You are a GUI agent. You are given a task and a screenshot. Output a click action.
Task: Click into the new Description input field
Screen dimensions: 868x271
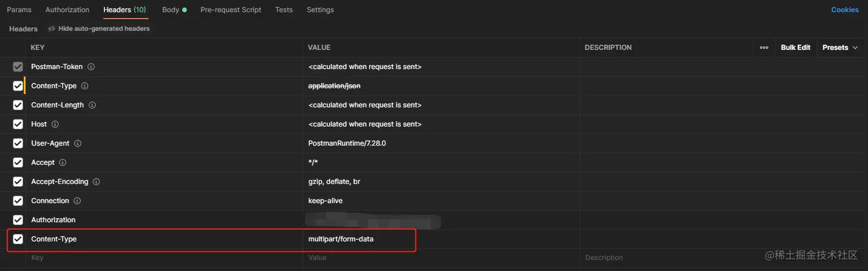pyautogui.click(x=724, y=258)
